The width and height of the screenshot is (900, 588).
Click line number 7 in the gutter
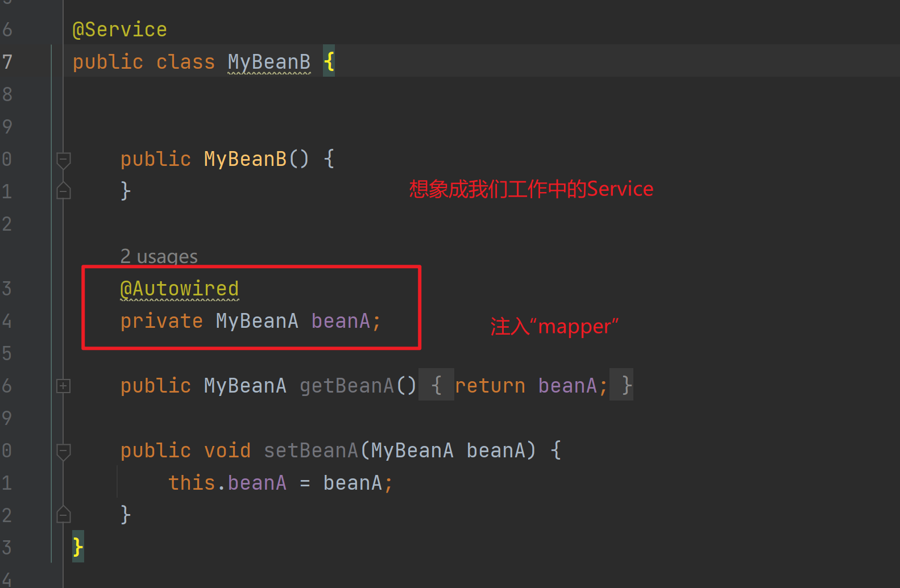pyautogui.click(x=7, y=62)
